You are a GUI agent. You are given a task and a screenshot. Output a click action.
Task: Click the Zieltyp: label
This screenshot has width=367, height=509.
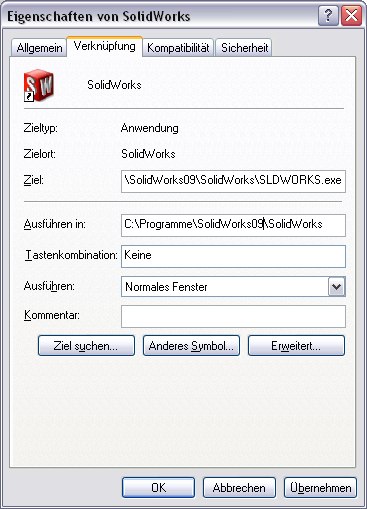(40, 128)
